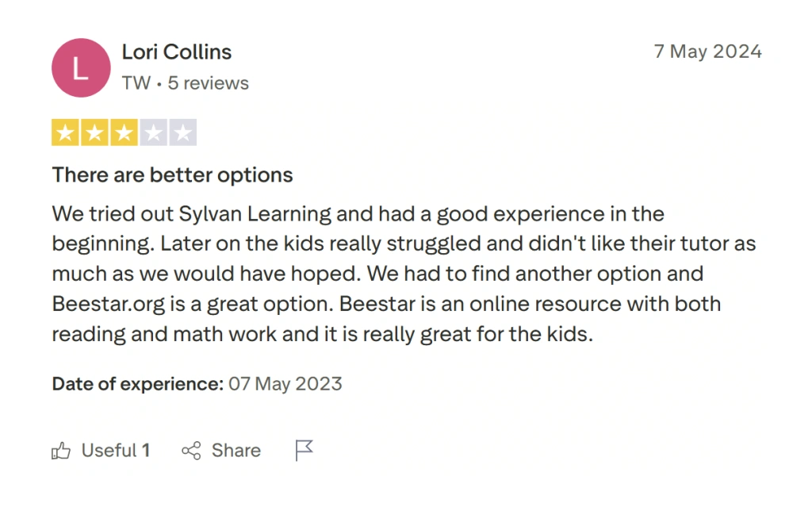The image size is (812, 507).
Task: Click the fourth empty star
Action: [154, 132]
